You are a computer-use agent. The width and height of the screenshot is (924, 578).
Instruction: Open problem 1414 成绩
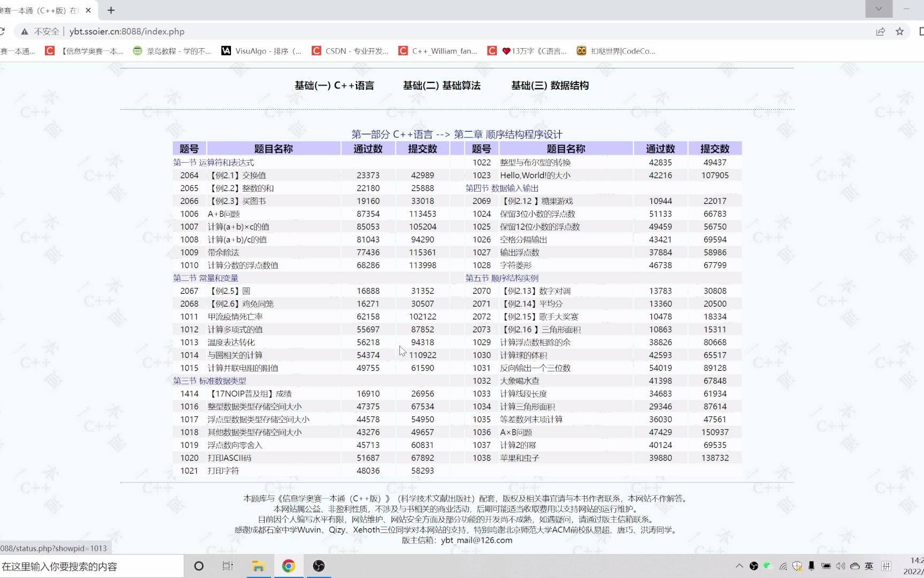pos(250,394)
